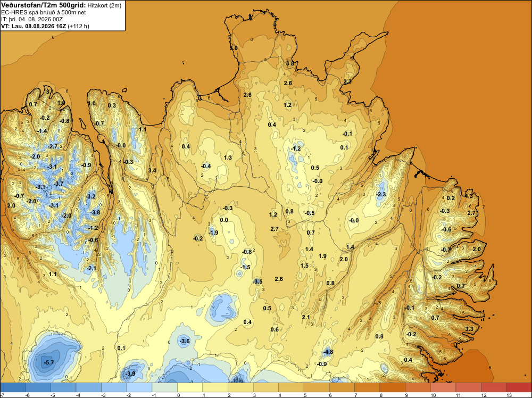Select the -4.8 temperature label

(328, 352)
